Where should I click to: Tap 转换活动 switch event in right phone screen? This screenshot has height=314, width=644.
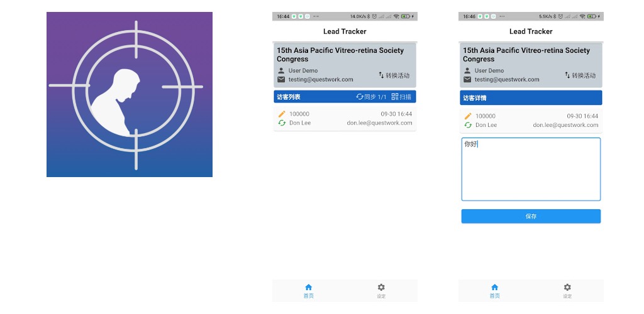580,75
